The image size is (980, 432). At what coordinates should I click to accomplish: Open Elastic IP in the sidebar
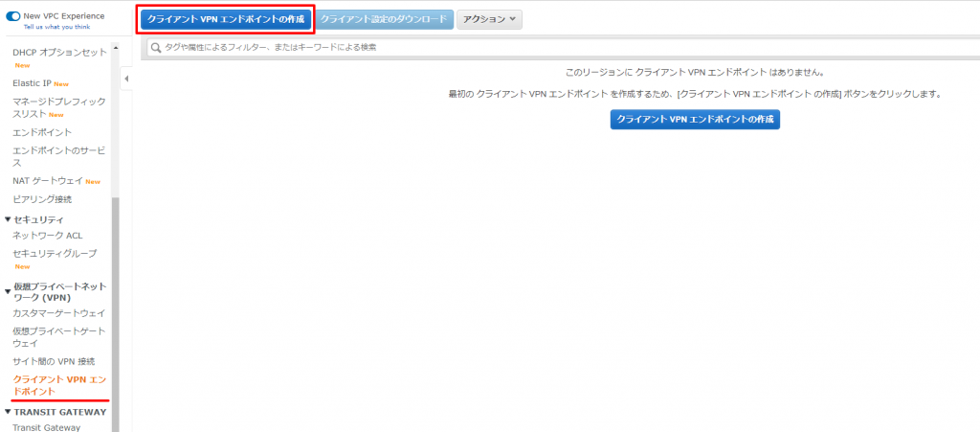pos(32,83)
